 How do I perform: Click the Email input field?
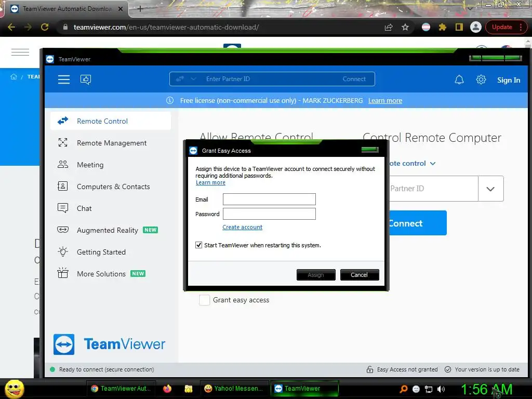pyautogui.click(x=269, y=199)
